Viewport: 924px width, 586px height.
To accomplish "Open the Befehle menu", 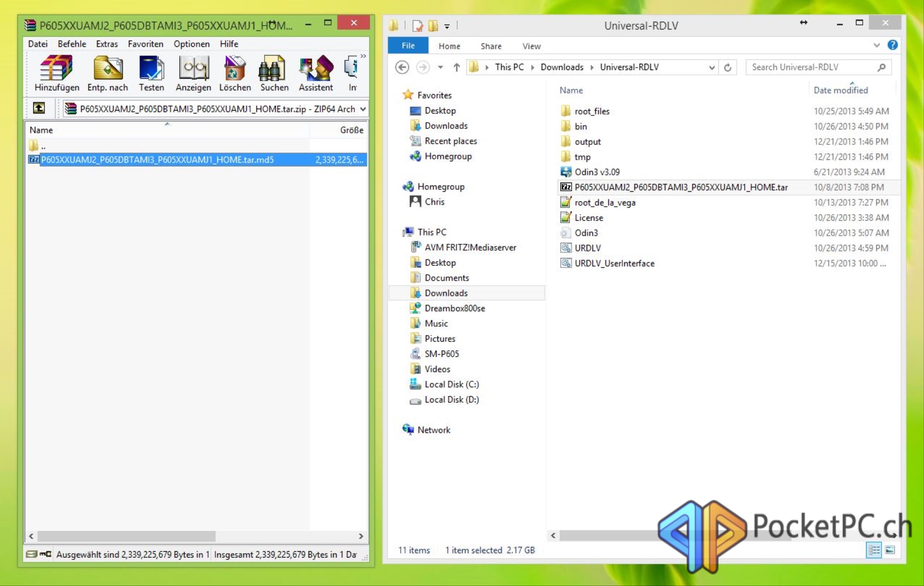I will [71, 44].
